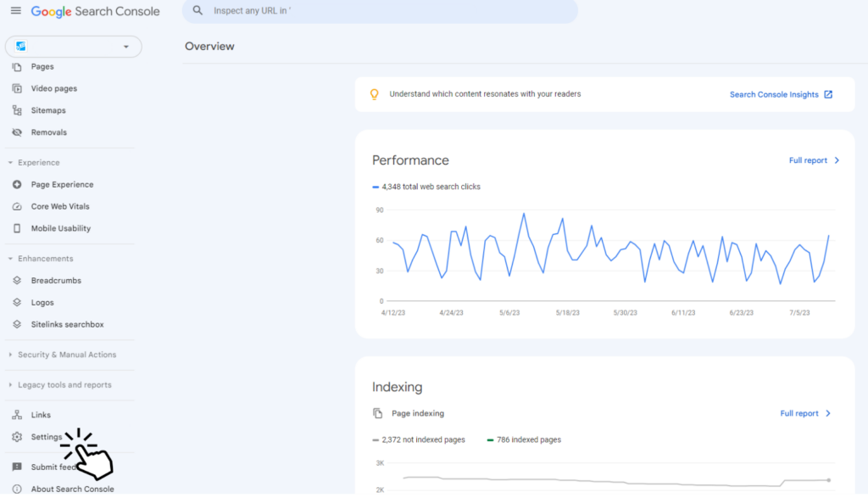
Task: Open the navigation hamburger menu
Action: tap(15, 11)
